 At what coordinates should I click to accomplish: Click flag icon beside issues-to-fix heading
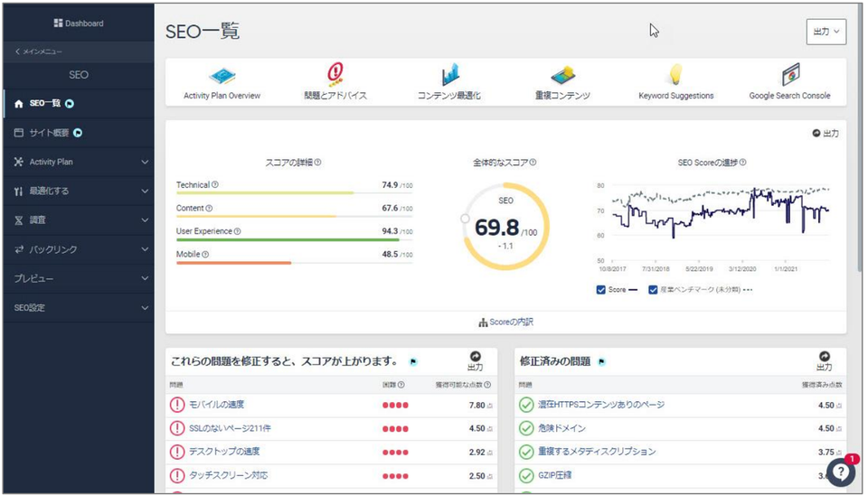coord(413,361)
